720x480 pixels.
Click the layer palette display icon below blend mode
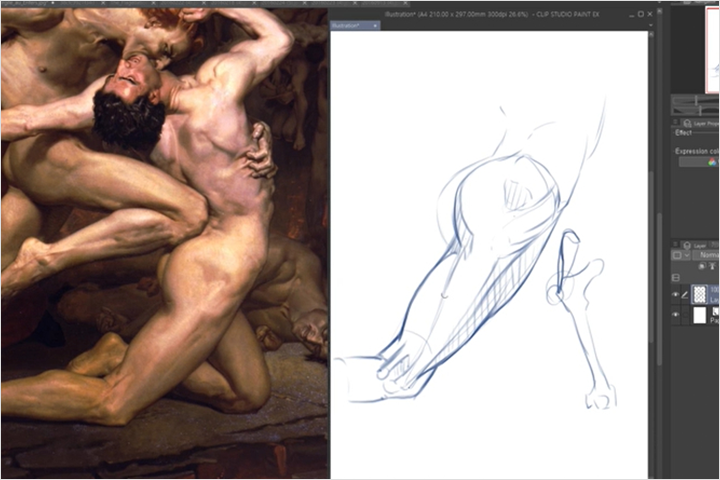[x=676, y=278]
